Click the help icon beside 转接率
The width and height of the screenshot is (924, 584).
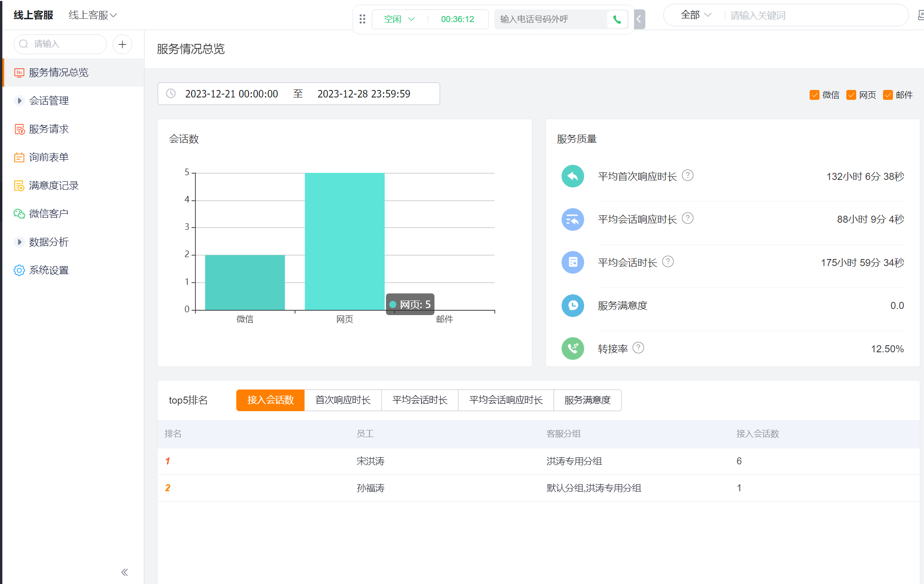(638, 348)
